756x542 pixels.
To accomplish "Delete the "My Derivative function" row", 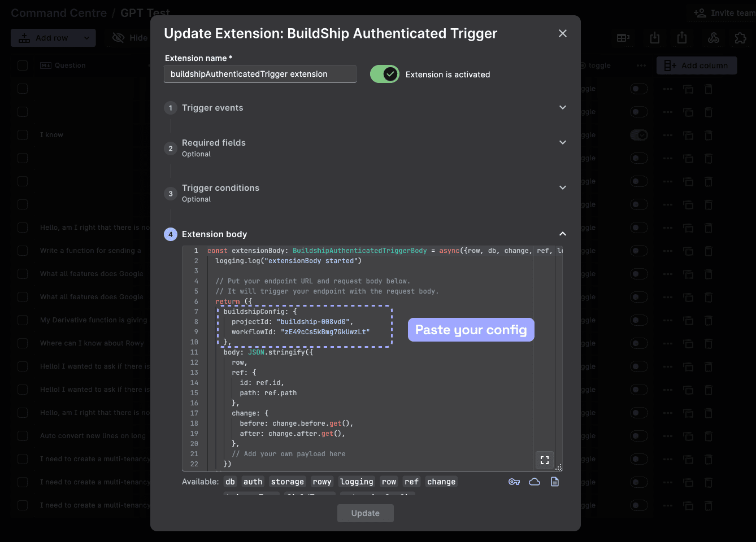I will click(709, 320).
